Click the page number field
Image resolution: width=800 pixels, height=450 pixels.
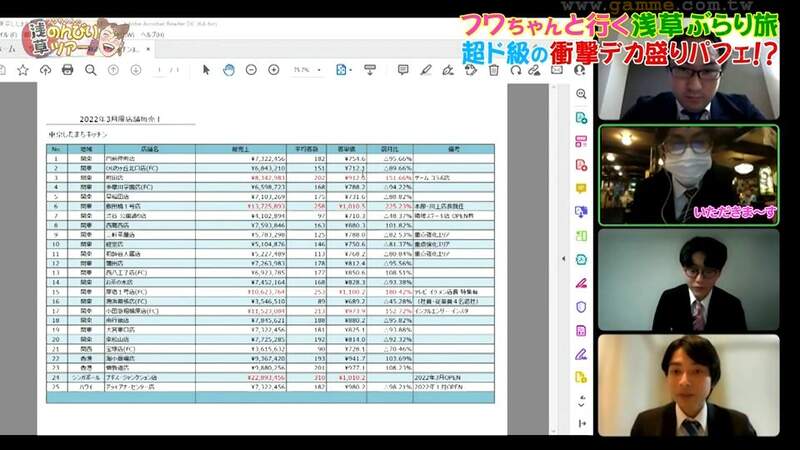pos(160,70)
